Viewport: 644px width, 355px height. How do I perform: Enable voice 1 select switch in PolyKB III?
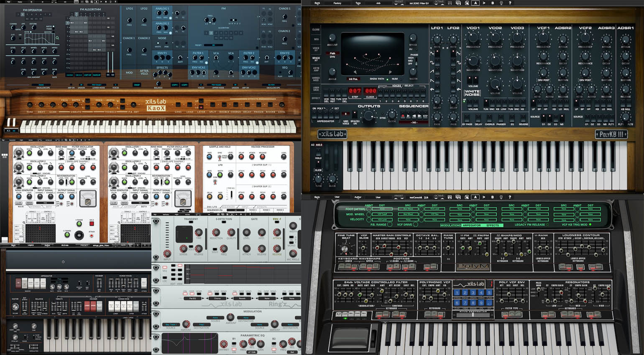pos(380,94)
